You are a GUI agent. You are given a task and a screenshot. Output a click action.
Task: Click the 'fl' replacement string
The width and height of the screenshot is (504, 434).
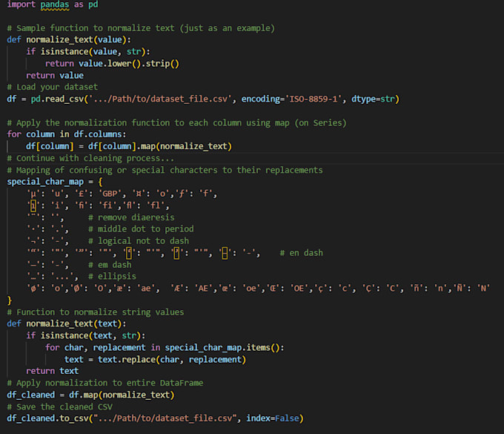click(157, 206)
